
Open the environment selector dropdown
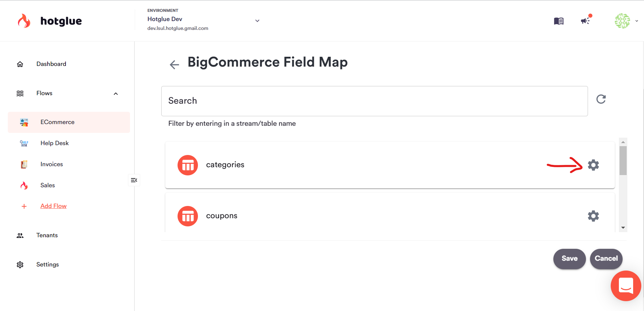(257, 21)
